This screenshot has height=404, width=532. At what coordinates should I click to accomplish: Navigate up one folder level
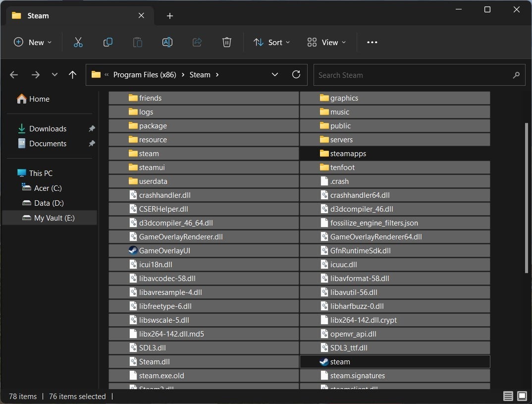[72, 75]
